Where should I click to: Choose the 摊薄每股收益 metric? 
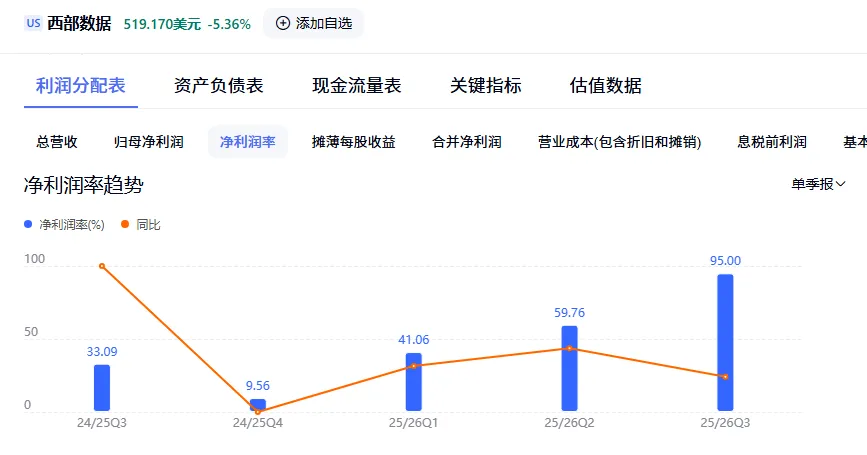(x=353, y=142)
